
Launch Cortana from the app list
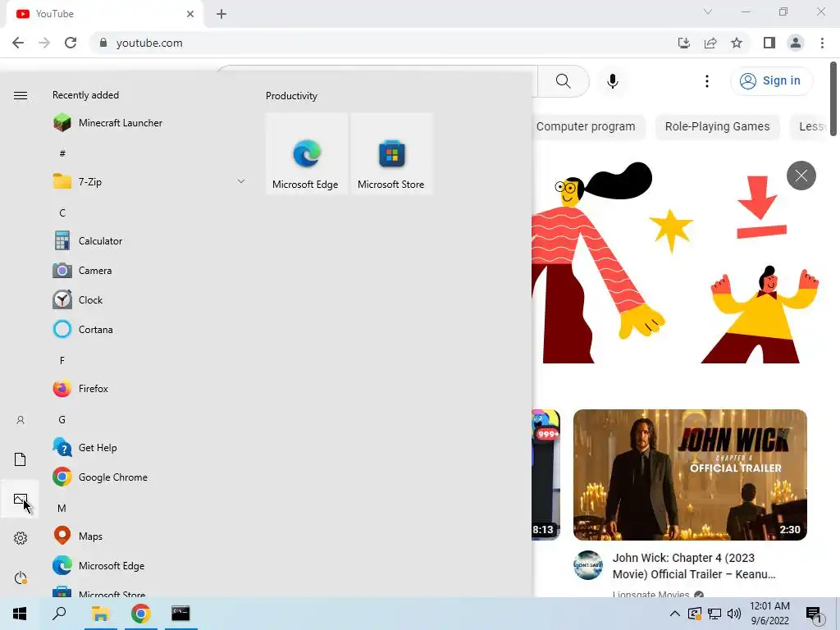(149, 330)
